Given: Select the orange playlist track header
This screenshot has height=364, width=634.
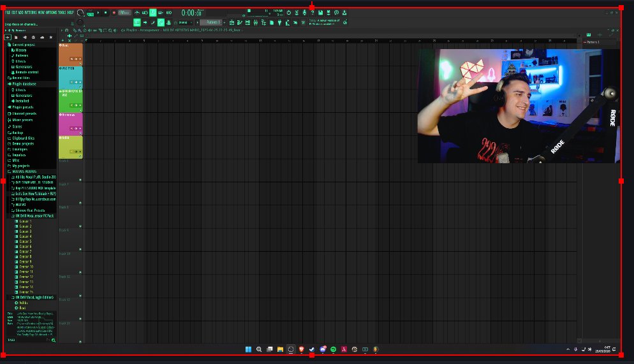Looking at the screenshot, I should [x=70, y=55].
